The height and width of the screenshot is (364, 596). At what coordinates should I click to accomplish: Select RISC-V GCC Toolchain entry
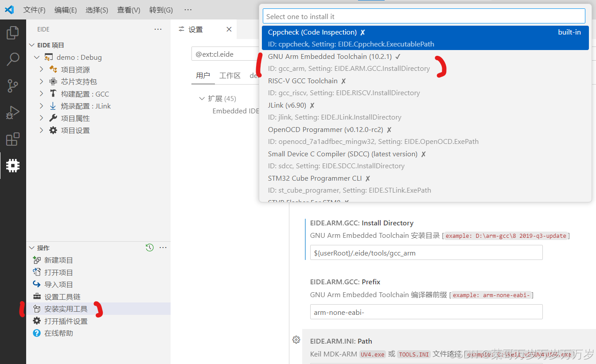[425, 87]
